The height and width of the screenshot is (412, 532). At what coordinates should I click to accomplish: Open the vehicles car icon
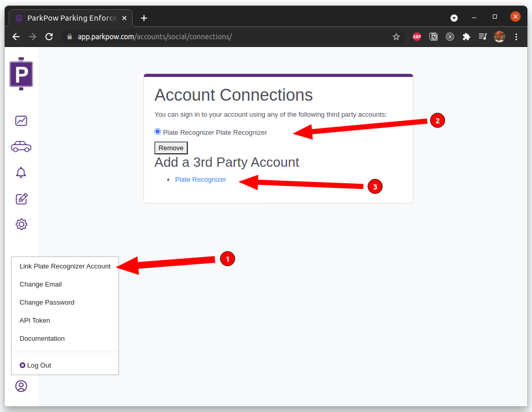pyautogui.click(x=21, y=147)
